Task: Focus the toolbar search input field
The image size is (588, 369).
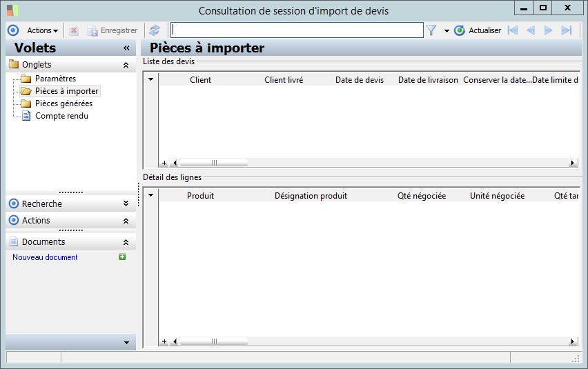Action: tap(297, 30)
